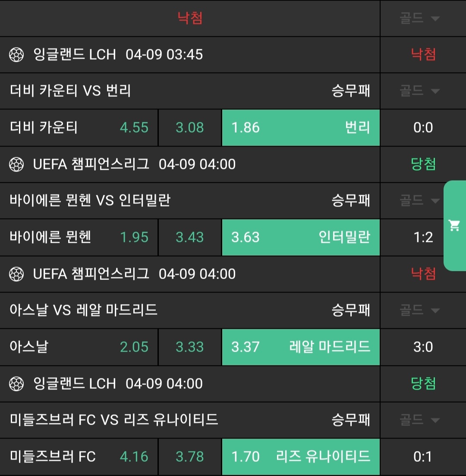Screen dimensions: 466x476
Task: Open the green shopping cart tab
Action: (454, 225)
